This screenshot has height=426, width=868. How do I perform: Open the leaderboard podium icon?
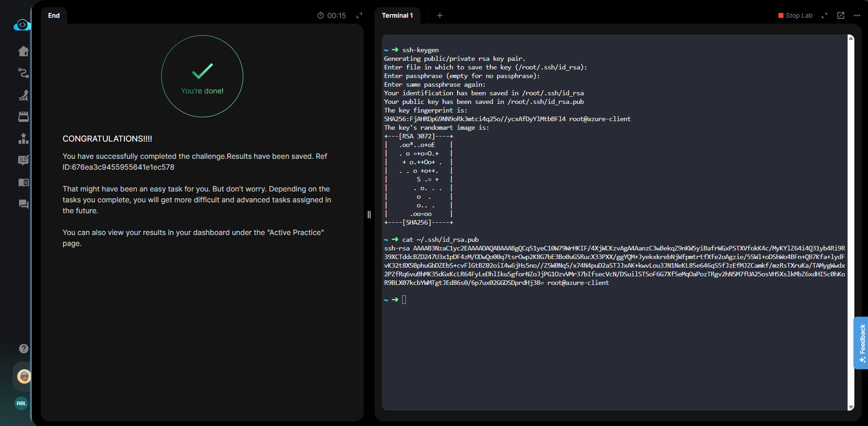click(x=24, y=138)
